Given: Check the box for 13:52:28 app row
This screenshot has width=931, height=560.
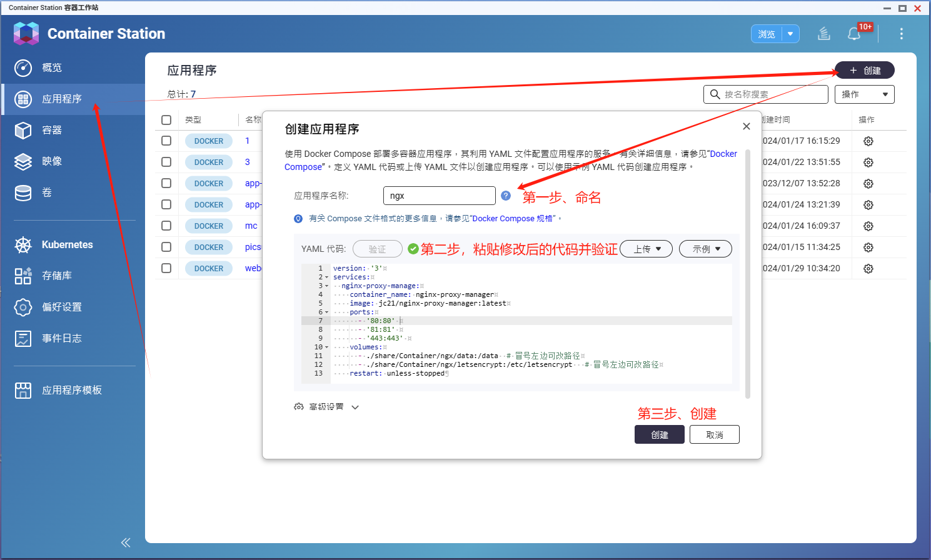Looking at the screenshot, I should point(166,183).
